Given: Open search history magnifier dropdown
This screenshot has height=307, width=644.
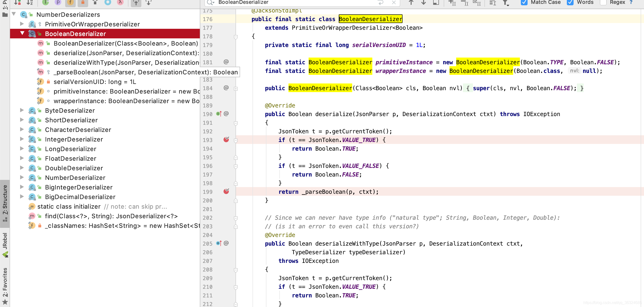Looking at the screenshot, I should point(211,2).
